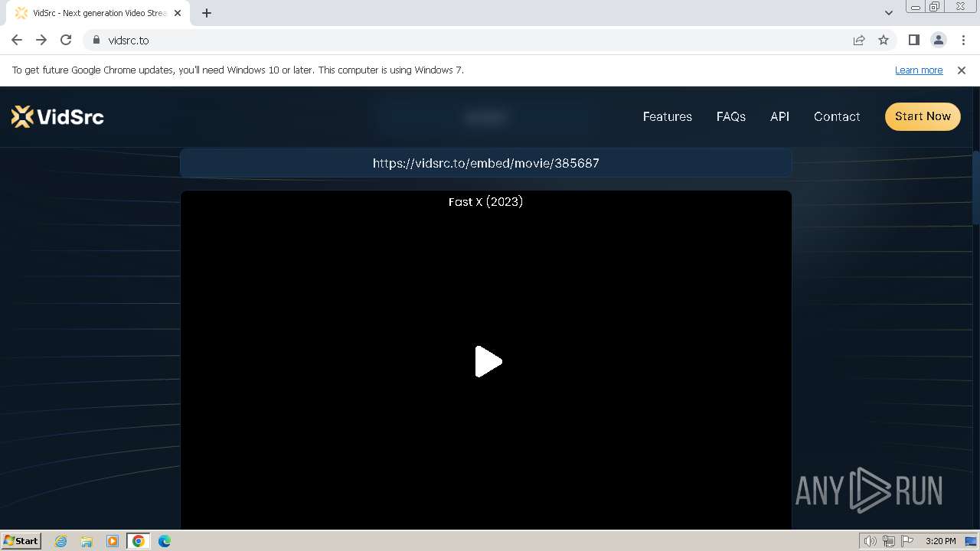Image resolution: width=980 pixels, height=551 pixels.
Task: Open the FAQs menu item
Action: coord(730,116)
